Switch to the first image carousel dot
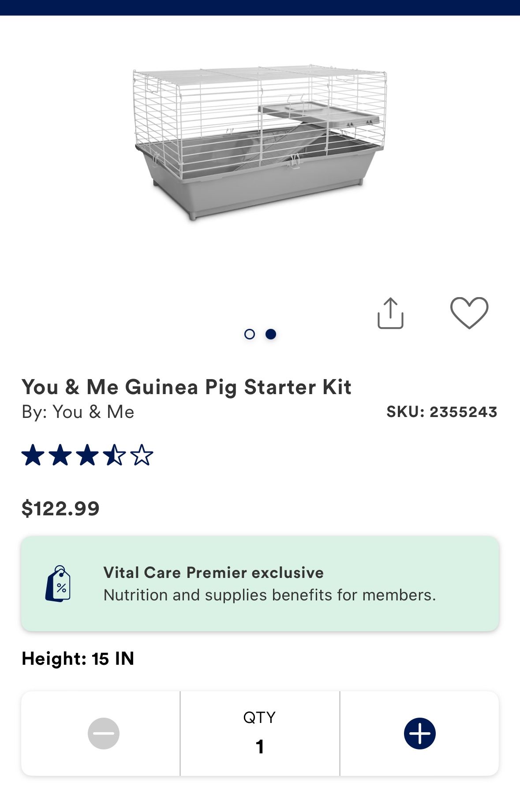The image size is (520, 812). (250, 334)
